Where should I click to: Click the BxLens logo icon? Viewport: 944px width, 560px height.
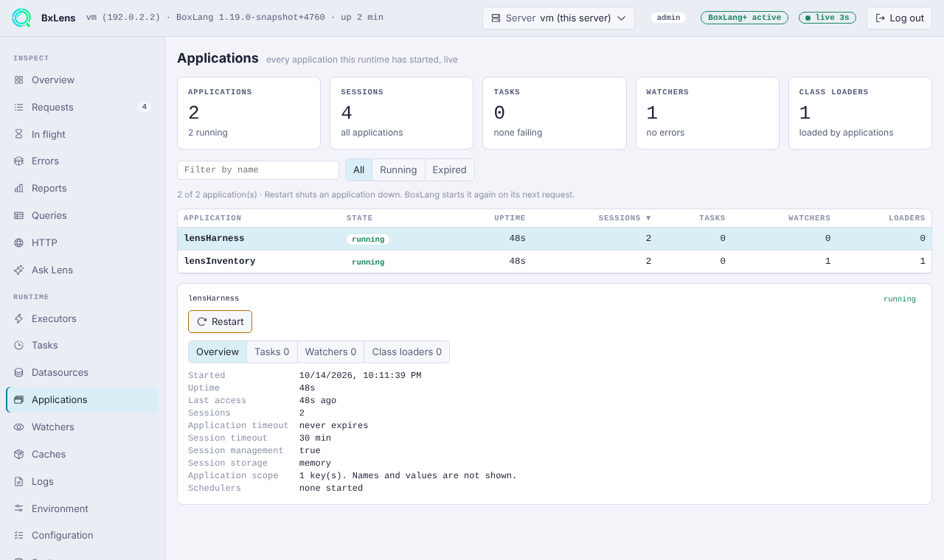point(21,18)
